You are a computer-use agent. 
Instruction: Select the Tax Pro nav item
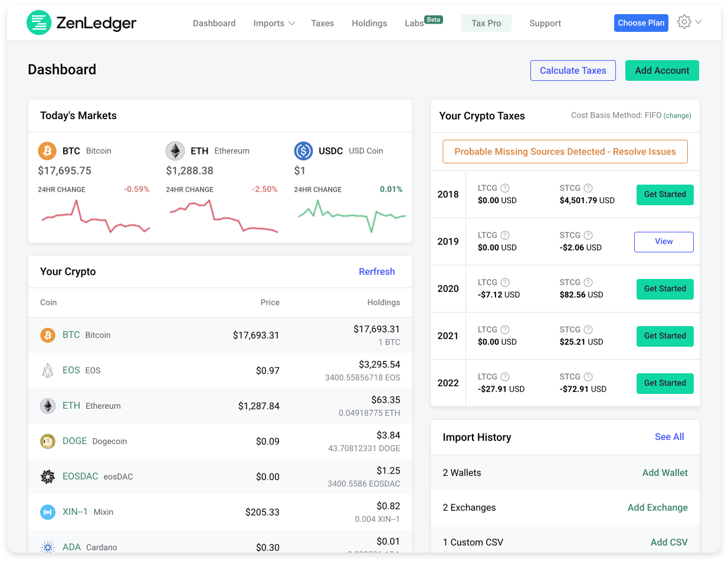click(x=486, y=23)
